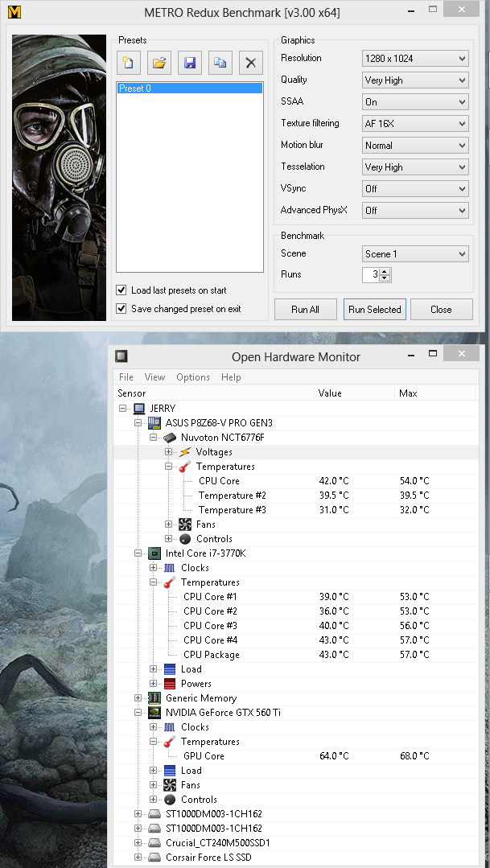The image size is (490, 868).
Task: Create a new preset in Metro Benchmark
Action: pyautogui.click(x=129, y=63)
